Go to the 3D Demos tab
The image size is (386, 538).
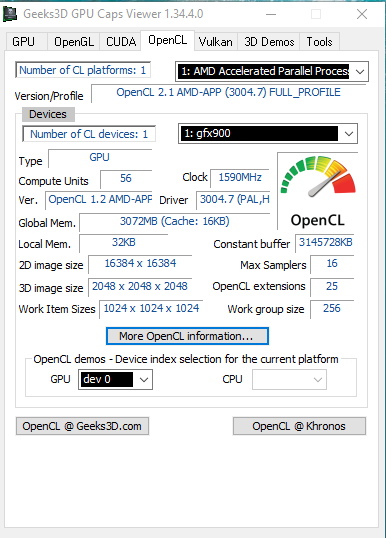[x=269, y=42]
